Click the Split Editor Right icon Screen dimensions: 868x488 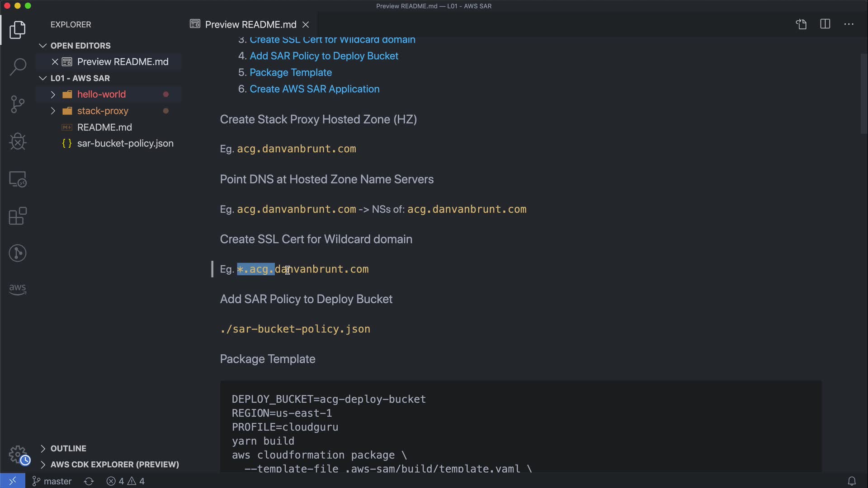click(x=825, y=24)
